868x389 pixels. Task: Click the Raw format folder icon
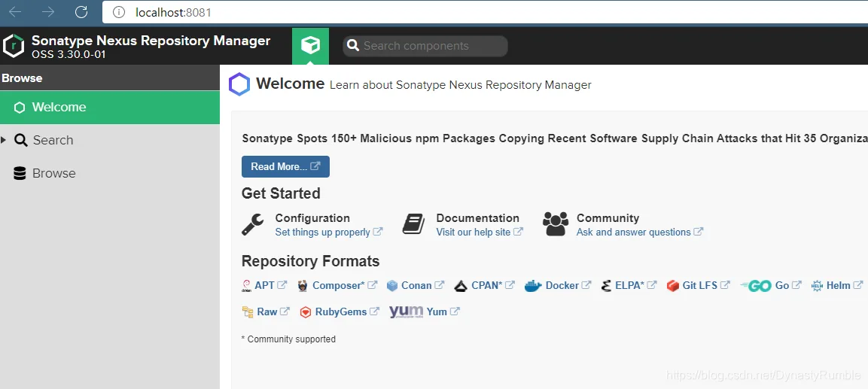248,312
